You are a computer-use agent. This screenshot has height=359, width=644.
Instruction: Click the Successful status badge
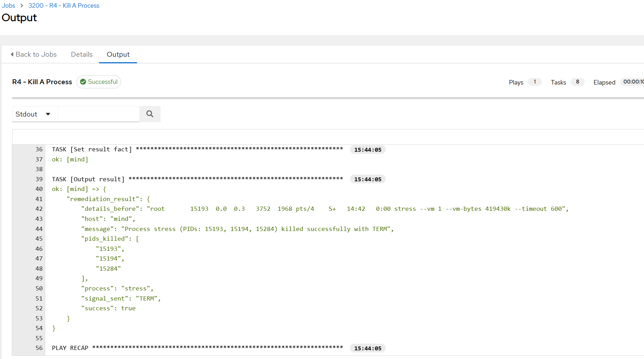[x=99, y=82]
